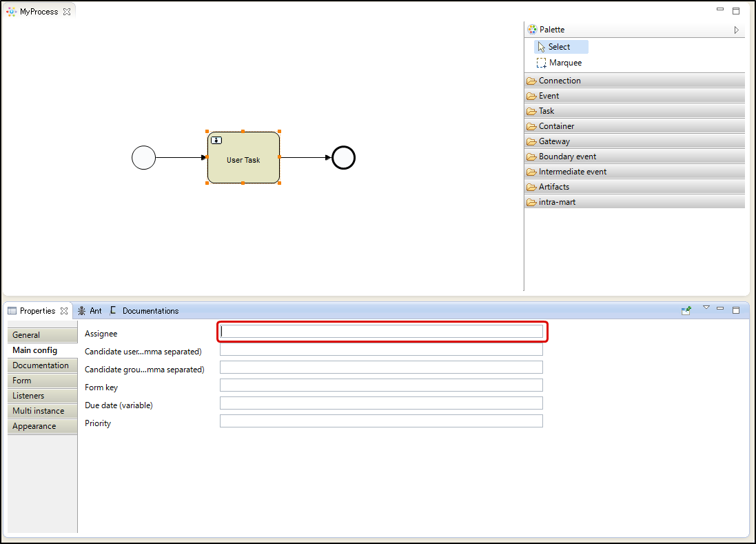
Task: Expand the Boundary event palette drawer
Action: click(x=635, y=157)
